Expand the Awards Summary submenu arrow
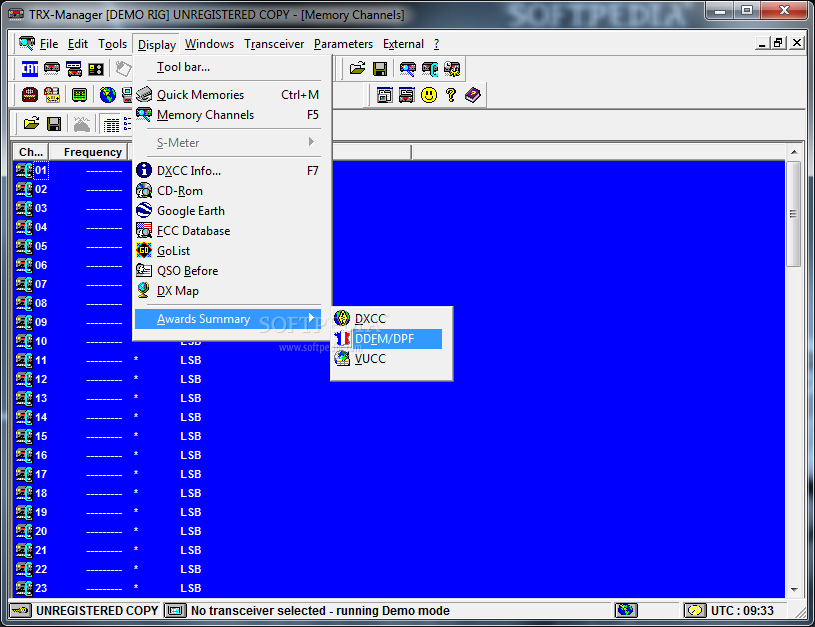Screen dimensions: 815x627 tap(311, 318)
